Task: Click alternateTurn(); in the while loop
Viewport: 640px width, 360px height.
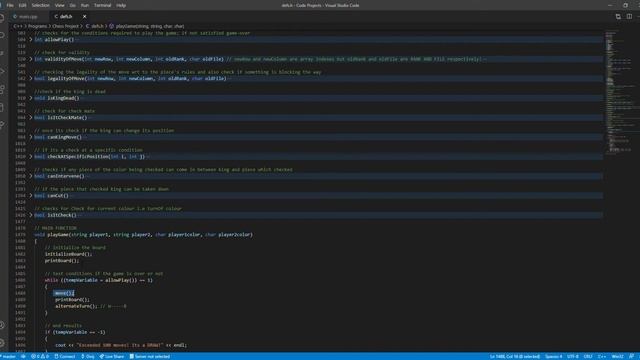Action: point(77,306)
